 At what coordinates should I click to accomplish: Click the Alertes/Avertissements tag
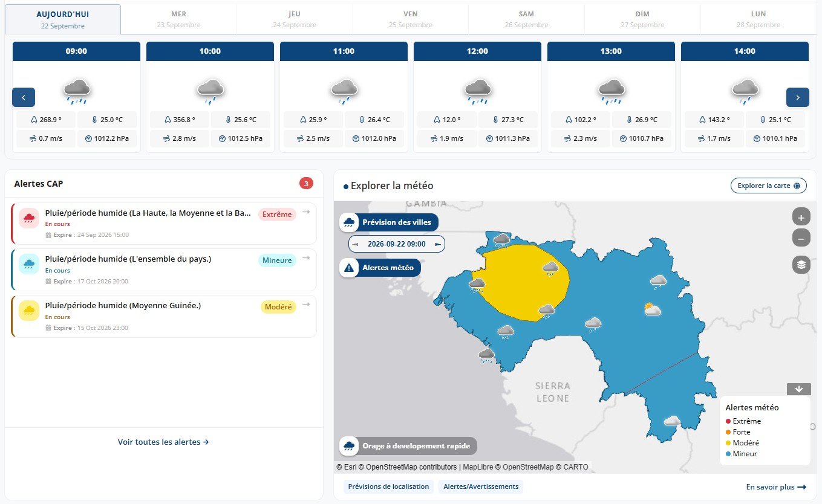pyautogui.click(x=481, y=486)
